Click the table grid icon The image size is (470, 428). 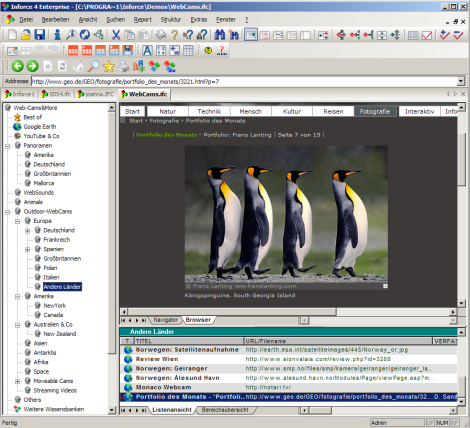coord(188,50)
